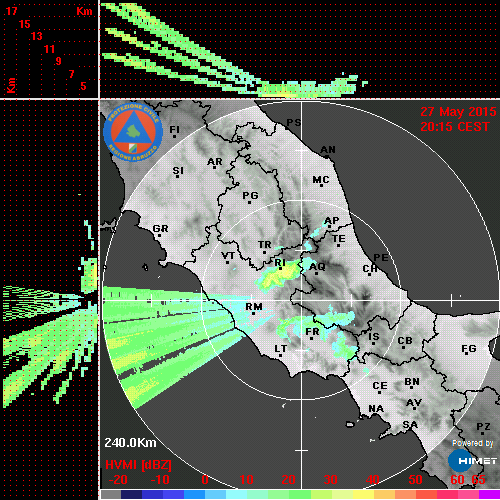Click the Protezione Civile Regione Abruzzo logo
The height and width of the screenshot is (500, 500).
point(133,132)
